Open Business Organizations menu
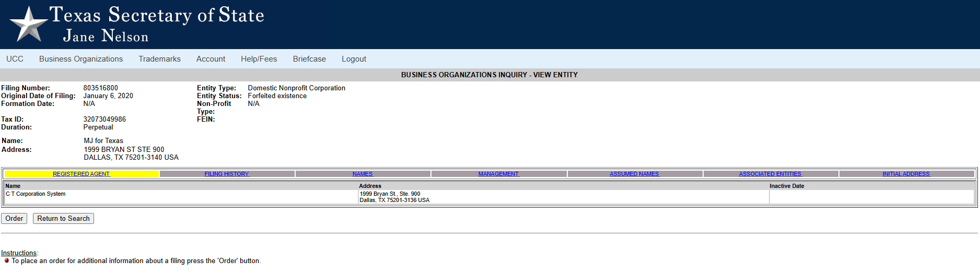The image size is (980, 273). [81, 59]
